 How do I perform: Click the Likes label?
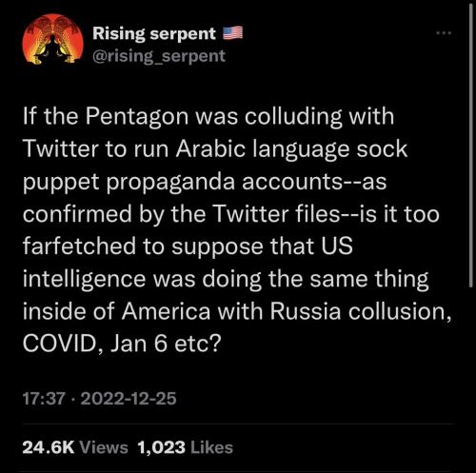click(x=212, y=447)
